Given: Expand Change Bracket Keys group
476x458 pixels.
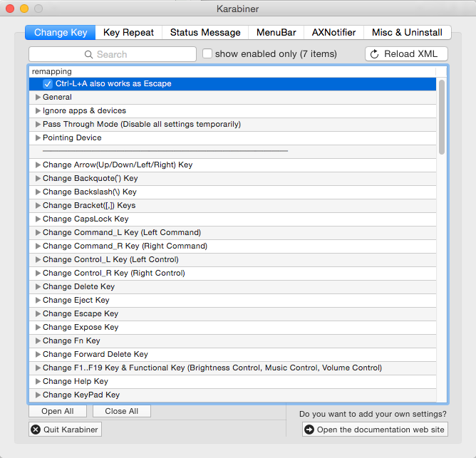Looking at the screenshot, I should click(38, 205).
